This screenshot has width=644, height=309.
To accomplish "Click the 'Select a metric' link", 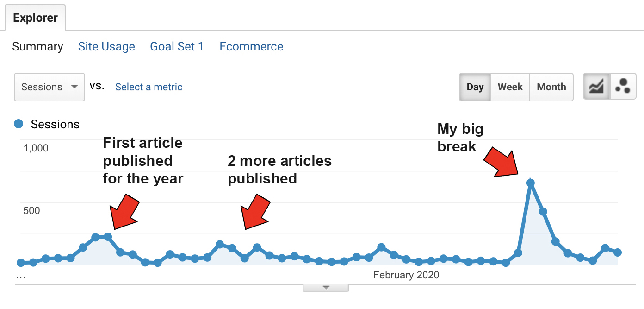I will point(149,87).
